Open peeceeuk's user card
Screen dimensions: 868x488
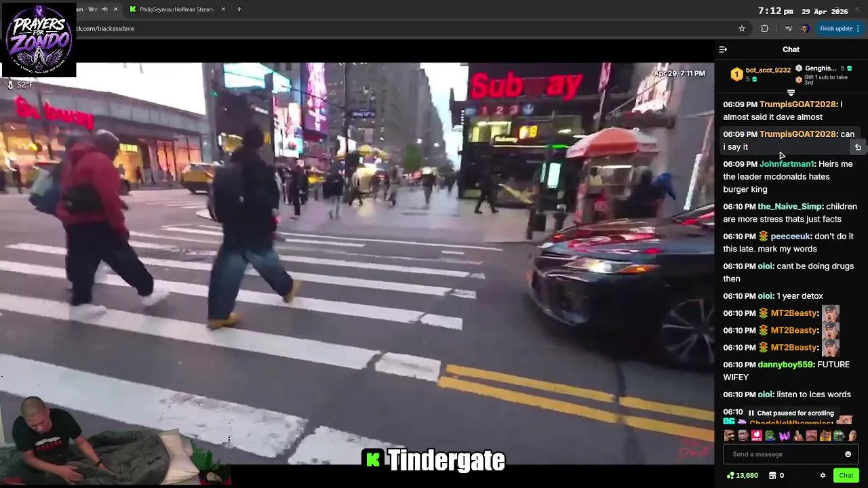791,237
